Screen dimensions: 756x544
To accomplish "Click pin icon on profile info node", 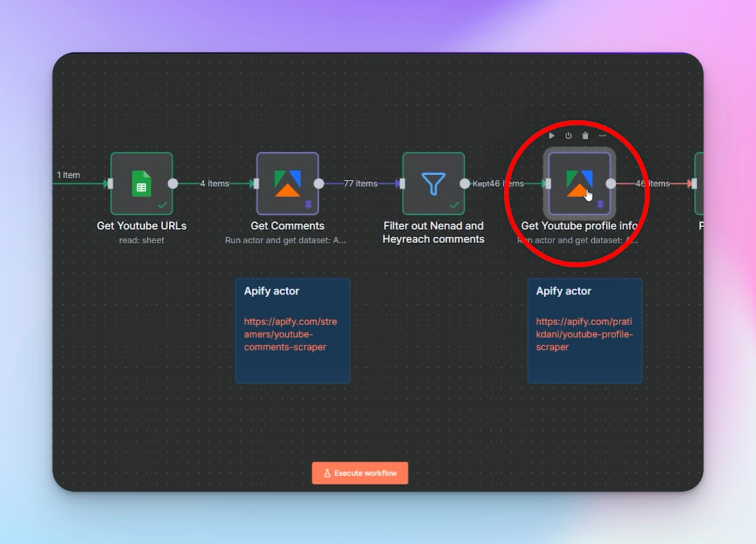I will coord(600,205).
